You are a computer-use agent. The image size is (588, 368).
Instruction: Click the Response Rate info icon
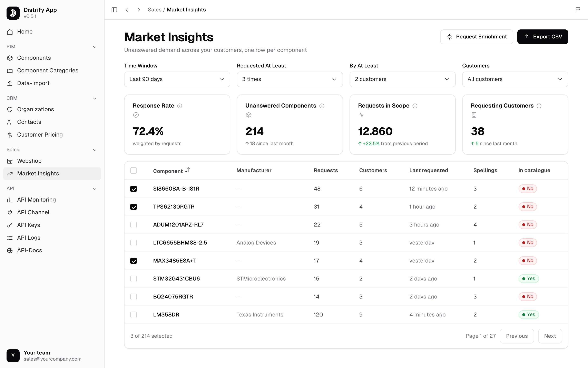179,106
